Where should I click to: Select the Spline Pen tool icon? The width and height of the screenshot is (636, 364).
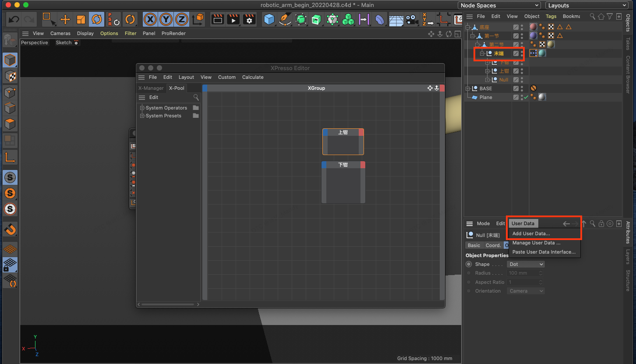point(285,20)
